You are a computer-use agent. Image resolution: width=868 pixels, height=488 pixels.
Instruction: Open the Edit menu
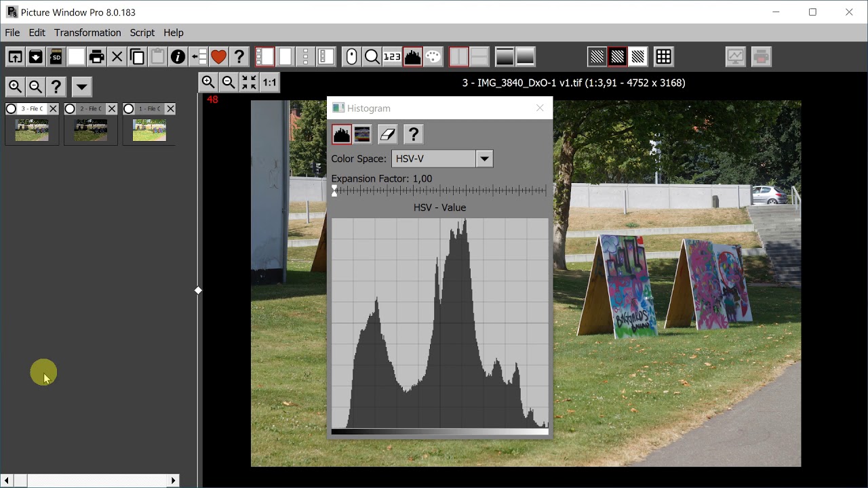(x=37, y=33)
